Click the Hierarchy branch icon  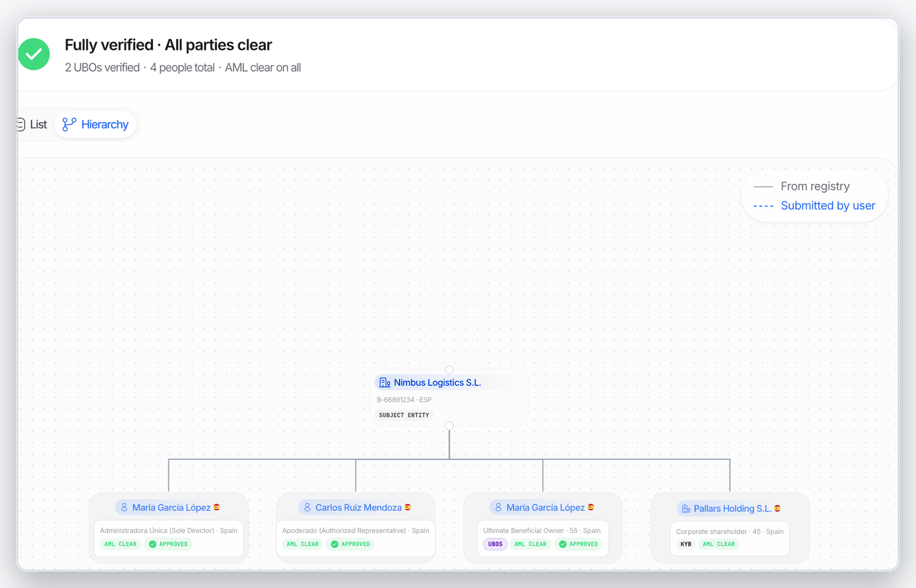coord(69,124)
